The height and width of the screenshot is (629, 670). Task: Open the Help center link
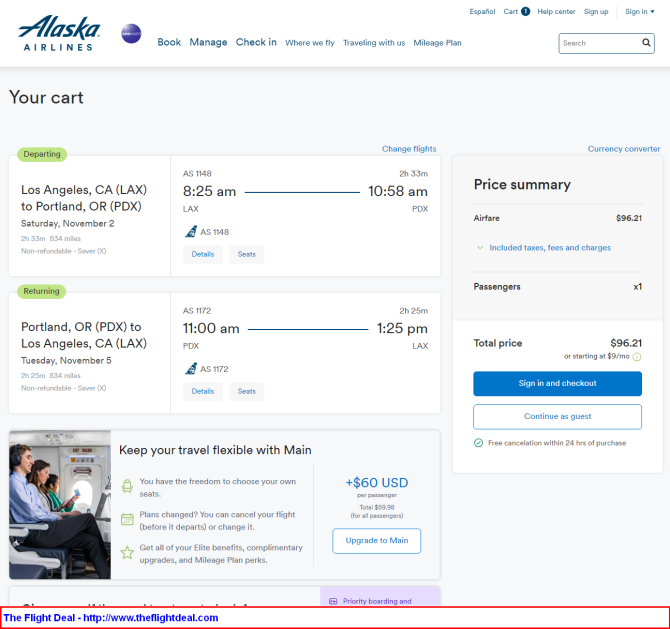pos(556,12)
